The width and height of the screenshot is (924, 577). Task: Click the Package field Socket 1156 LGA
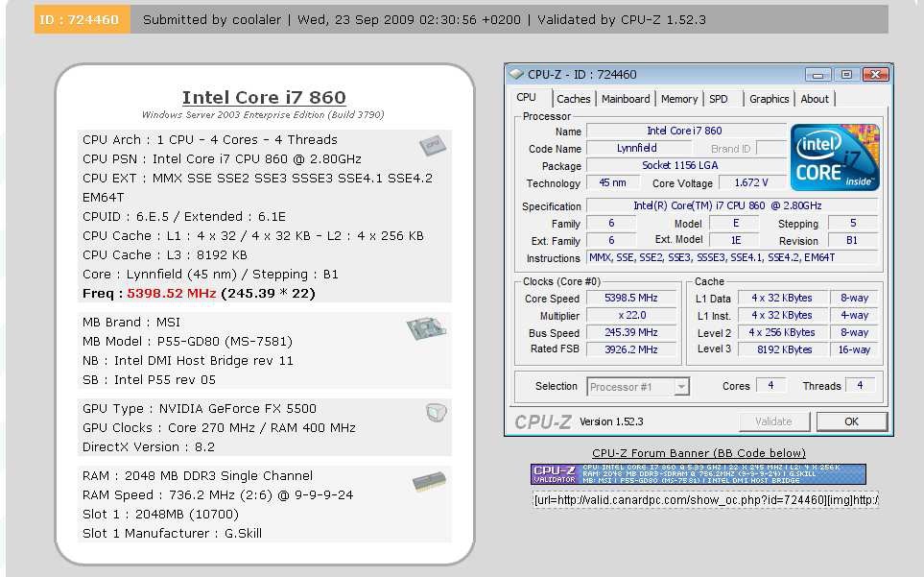(686, 166)
